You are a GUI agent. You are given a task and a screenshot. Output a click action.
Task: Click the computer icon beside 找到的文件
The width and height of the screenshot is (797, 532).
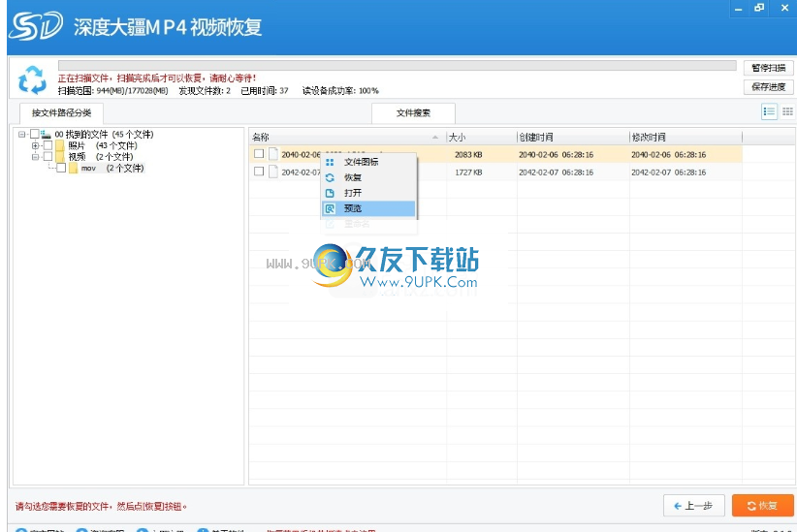(46, 135)
